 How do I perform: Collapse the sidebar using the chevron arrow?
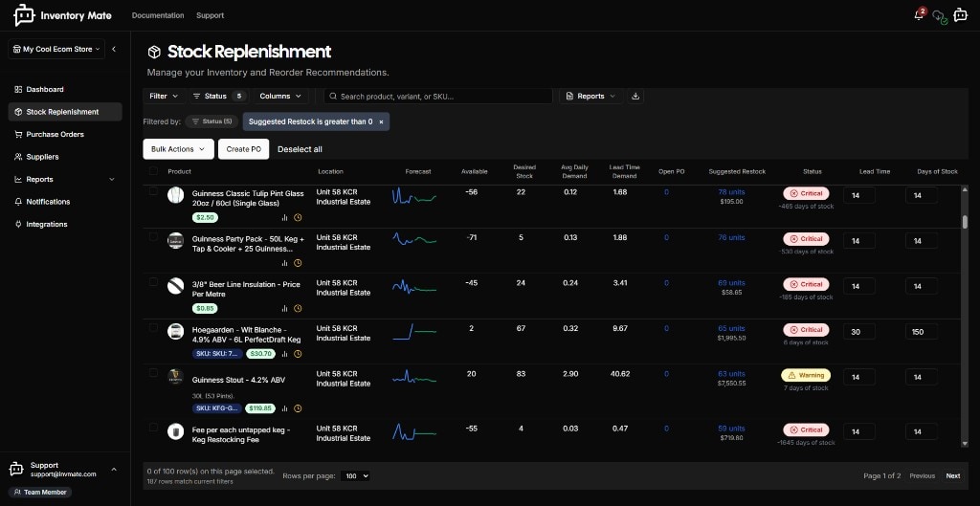(x=114, y=49)
